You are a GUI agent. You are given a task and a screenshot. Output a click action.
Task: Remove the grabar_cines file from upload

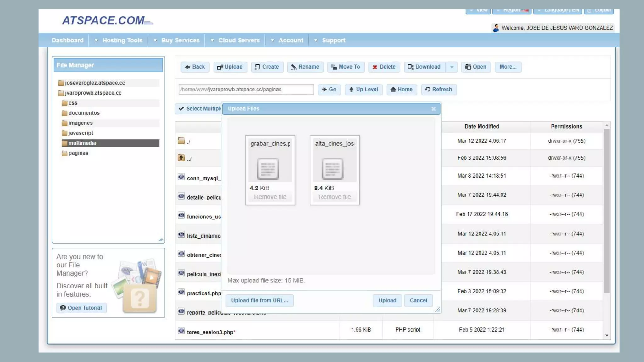pyautogui.click(x=270, y=197)
